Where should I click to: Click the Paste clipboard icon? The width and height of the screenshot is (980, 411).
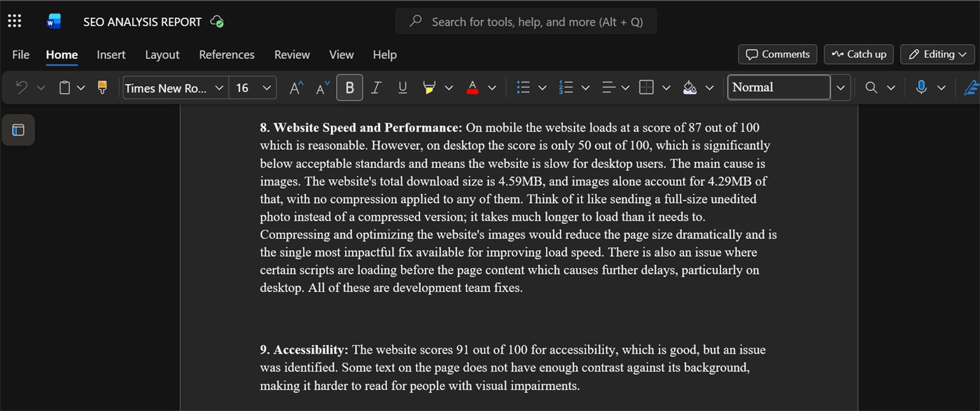(64, 88)
